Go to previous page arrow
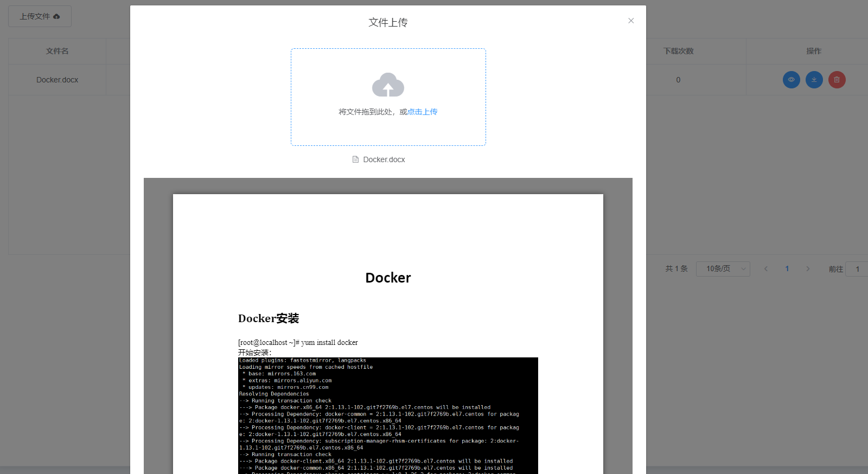The width and height of the screenshot is (868, 474). coord(766,269)
